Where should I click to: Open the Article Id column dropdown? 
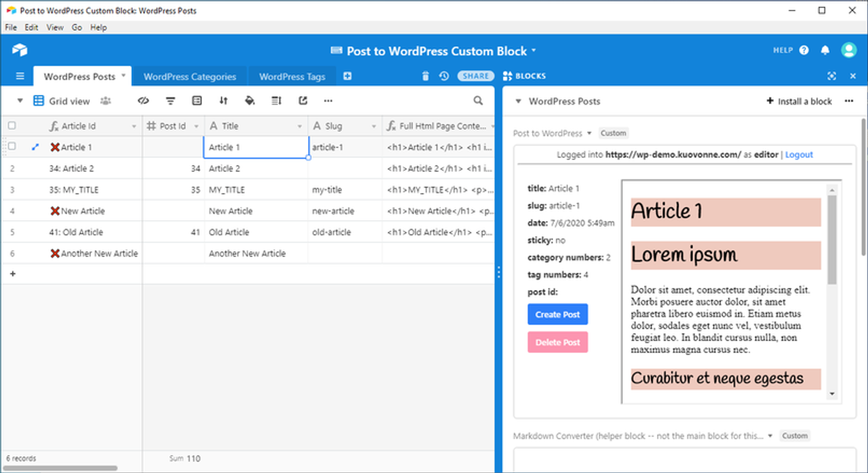click(x=134, y=127)
